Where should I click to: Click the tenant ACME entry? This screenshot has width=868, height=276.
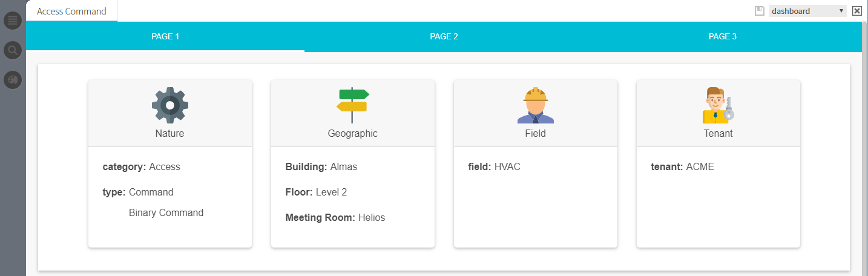pyautogui.click(x=682, y=166)
